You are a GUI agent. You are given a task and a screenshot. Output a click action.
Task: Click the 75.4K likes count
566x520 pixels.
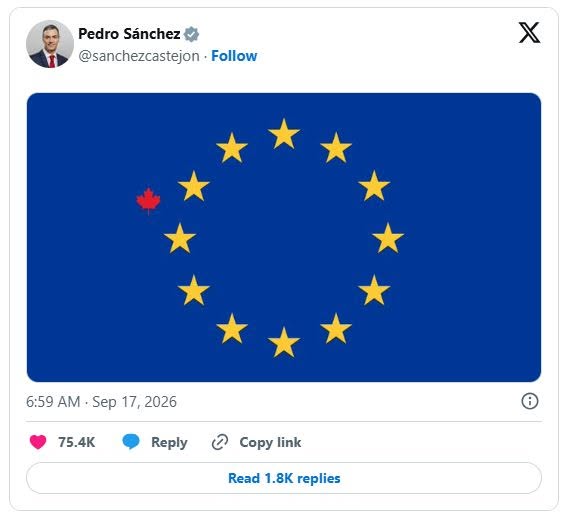tap(77, 442)
